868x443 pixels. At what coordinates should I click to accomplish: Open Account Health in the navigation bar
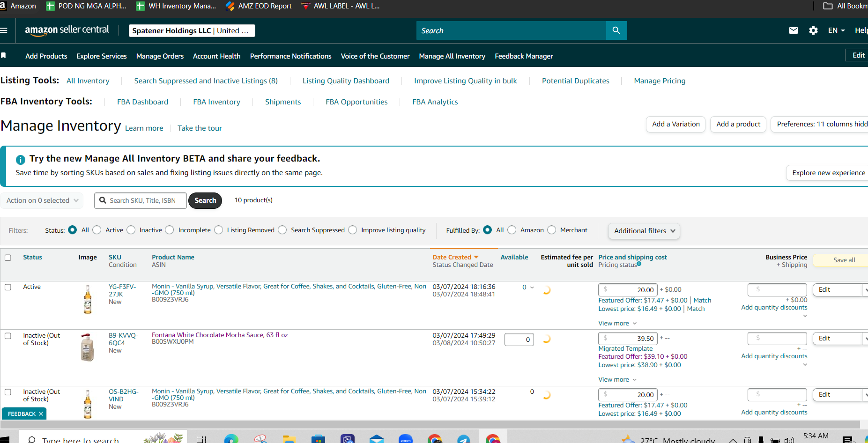pyautogui.click(x=217, y=56)
